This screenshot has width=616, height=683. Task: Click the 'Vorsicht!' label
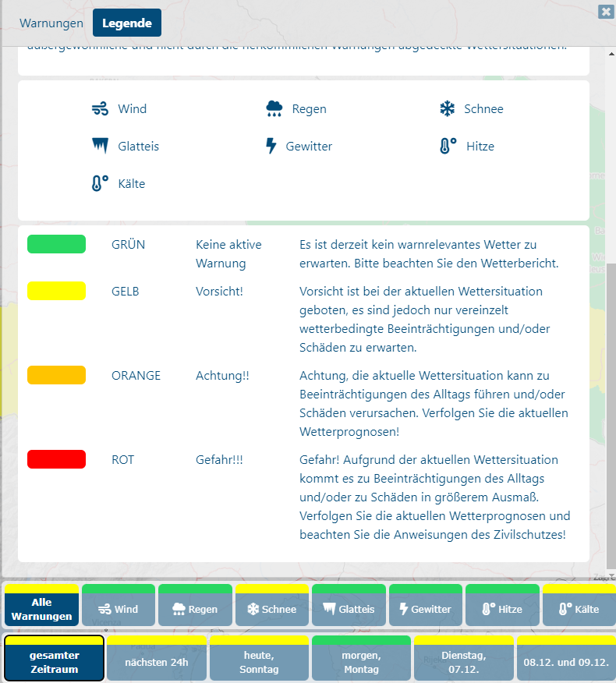[x=219, y=291]
